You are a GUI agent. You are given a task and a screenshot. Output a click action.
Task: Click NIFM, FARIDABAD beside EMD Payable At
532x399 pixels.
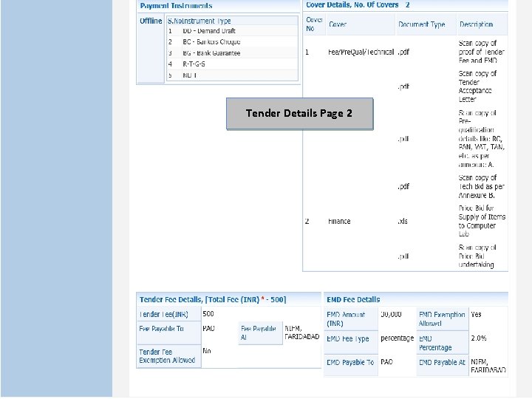point(488,366)
